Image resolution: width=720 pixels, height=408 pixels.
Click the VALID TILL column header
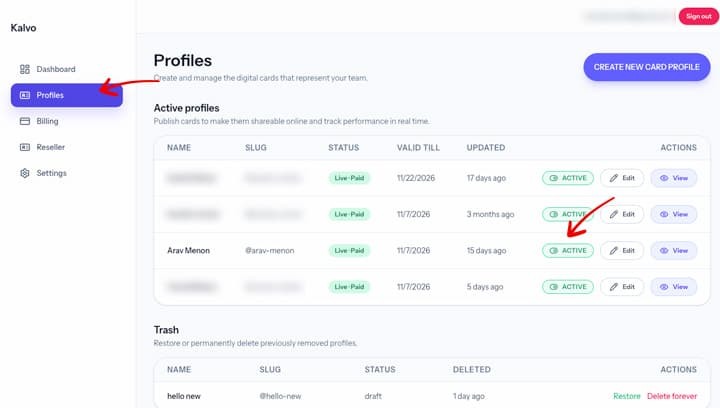click(x=418, y=148)
